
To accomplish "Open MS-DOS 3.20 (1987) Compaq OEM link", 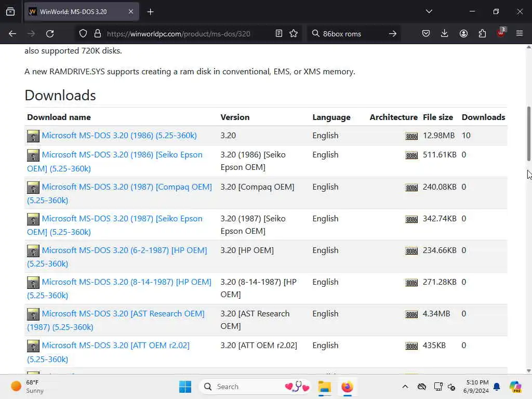I will (119, 193).
